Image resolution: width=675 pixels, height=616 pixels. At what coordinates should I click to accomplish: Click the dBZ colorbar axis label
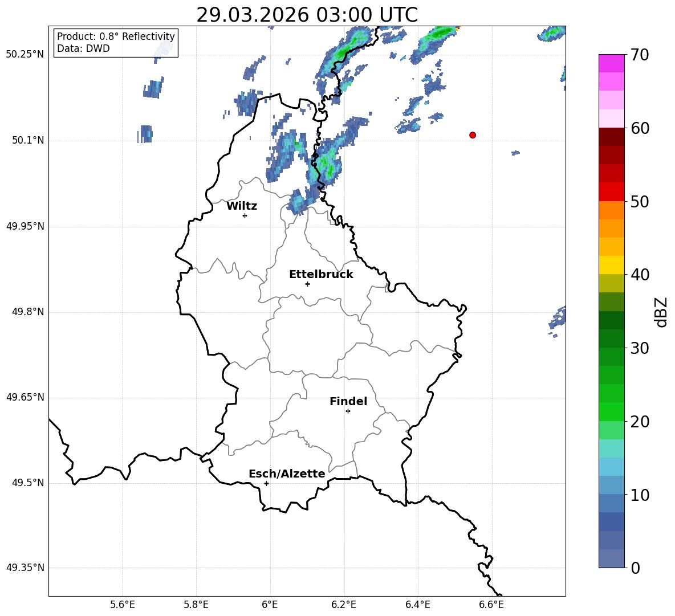[661, 312]
